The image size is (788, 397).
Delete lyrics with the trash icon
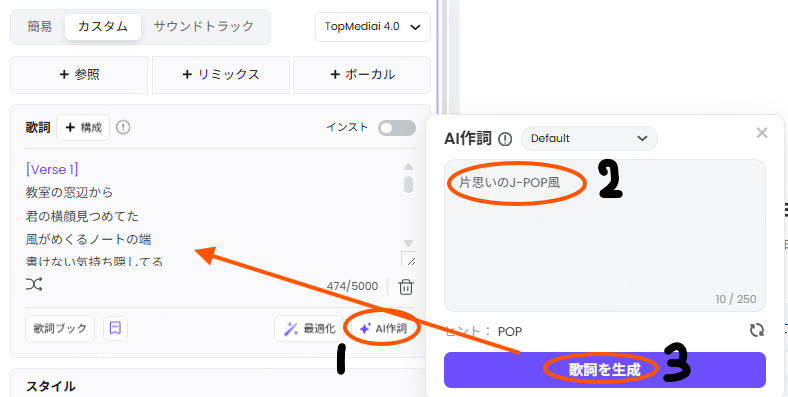coord(406,287)
